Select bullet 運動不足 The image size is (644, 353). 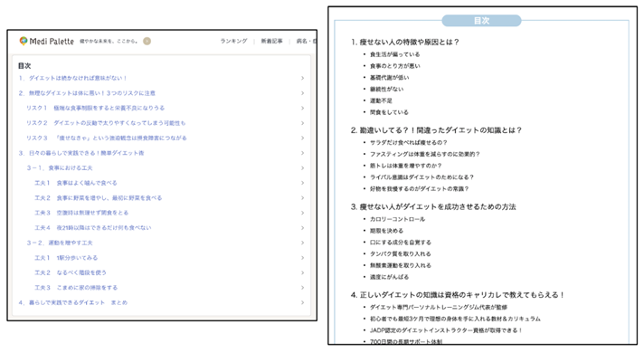click(x=381, y=100)
